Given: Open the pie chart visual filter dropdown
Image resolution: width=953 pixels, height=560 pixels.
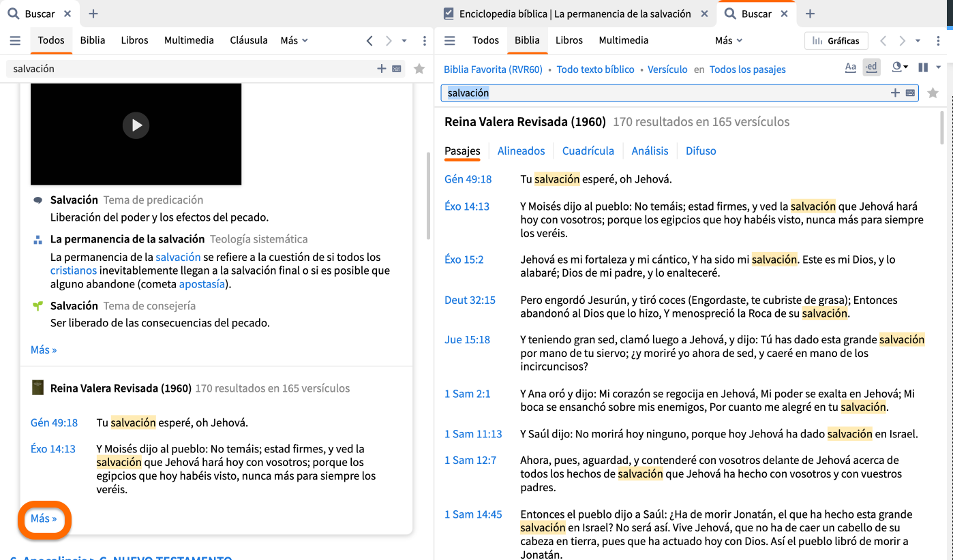Looking at the screenshot, I should [x=900, y=67].
